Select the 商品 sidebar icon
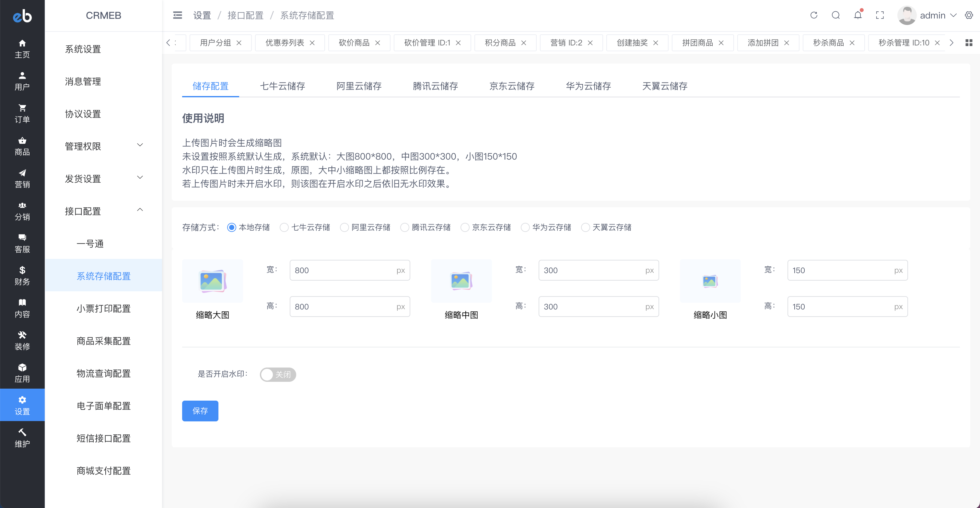980x508 pixels. click(x=22, y=145)
